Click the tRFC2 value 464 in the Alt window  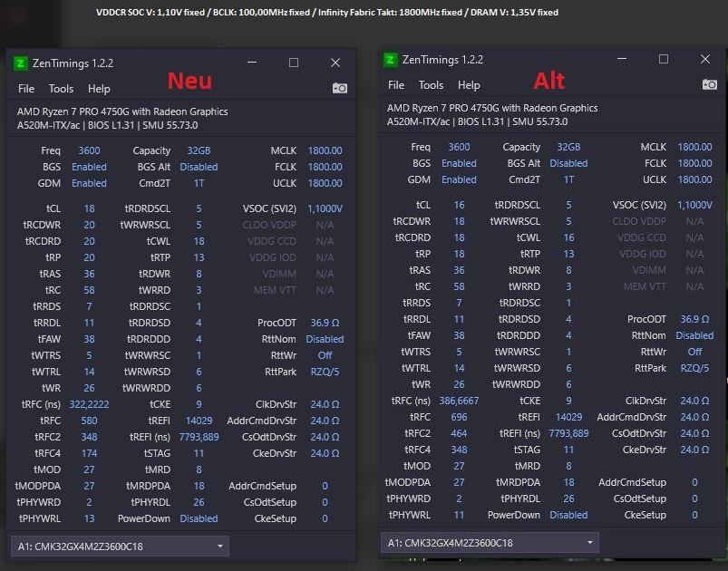(459, 433)
